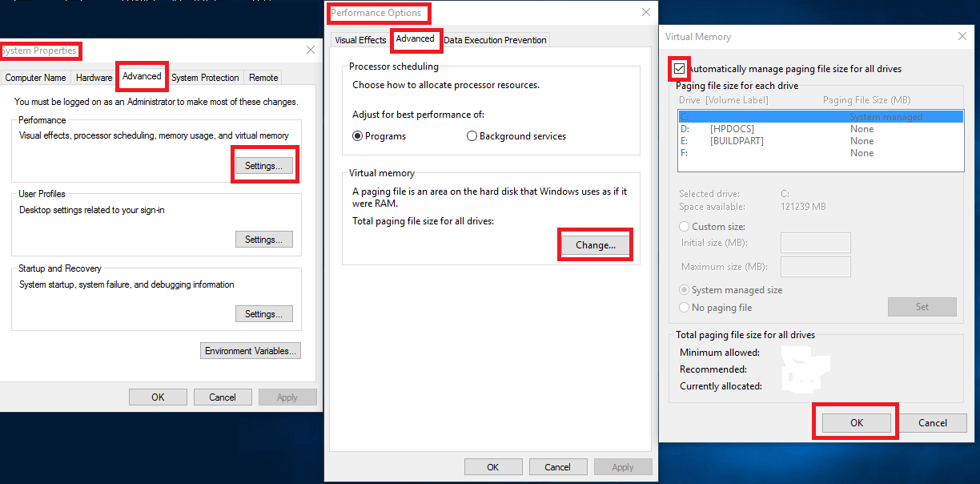Open the System Protection tab

[x=205, y=78]
